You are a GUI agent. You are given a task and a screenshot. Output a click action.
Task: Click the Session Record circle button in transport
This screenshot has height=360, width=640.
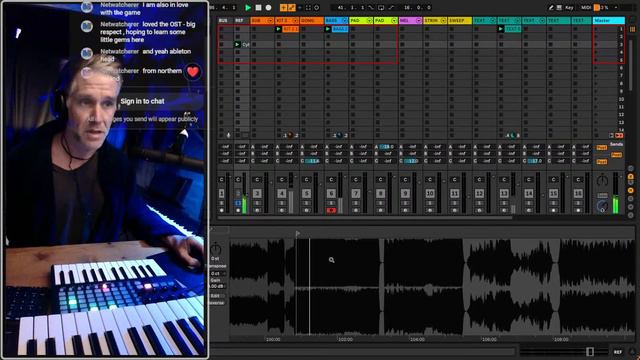click(317, 7)
